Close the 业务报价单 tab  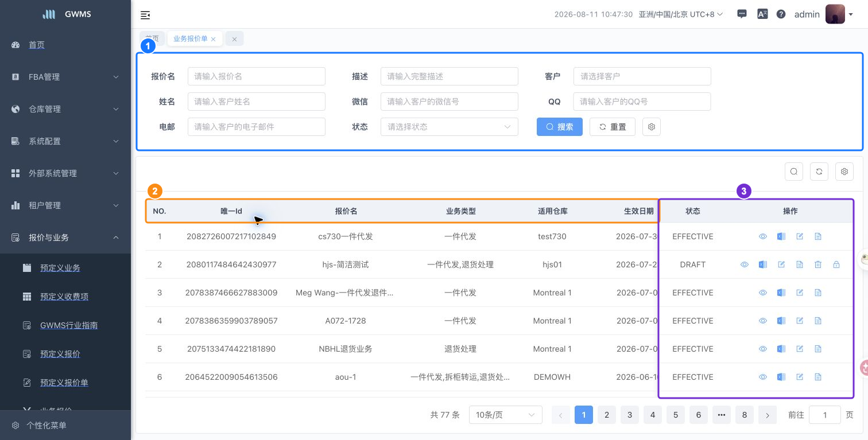point(214,39)
